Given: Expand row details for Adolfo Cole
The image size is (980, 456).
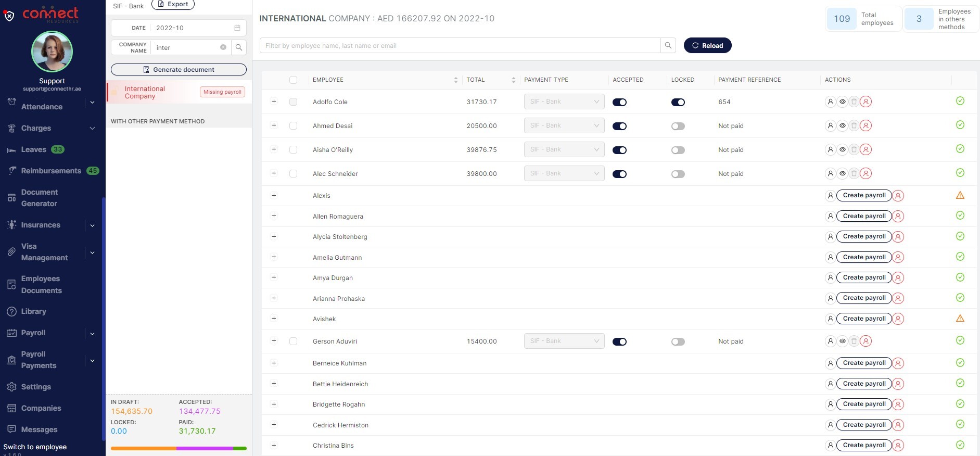Looking at the screenshot, I should coord(274,102).
